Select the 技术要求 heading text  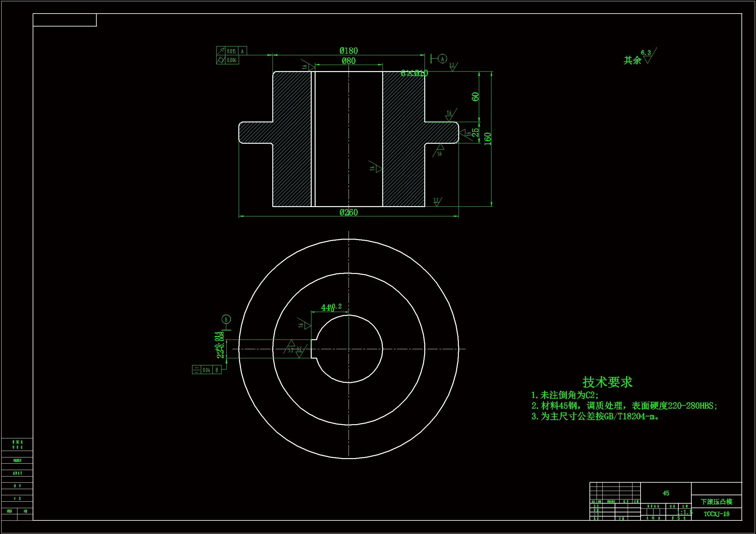[607, 382]
